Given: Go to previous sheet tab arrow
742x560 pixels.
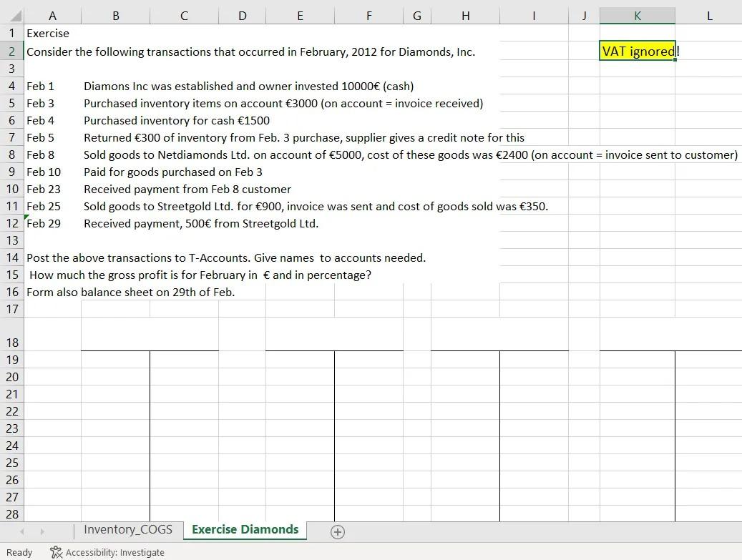Looking at the screenshot, I should [22, 531].
